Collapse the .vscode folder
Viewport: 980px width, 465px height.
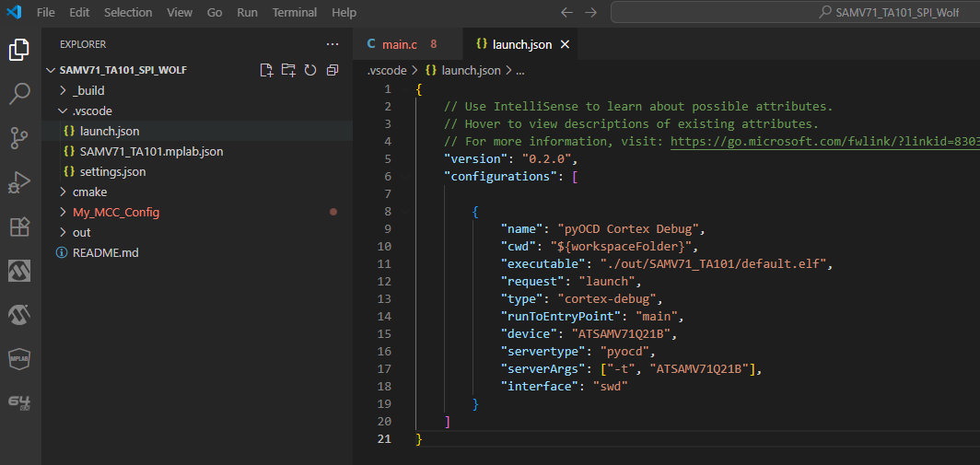91,110
